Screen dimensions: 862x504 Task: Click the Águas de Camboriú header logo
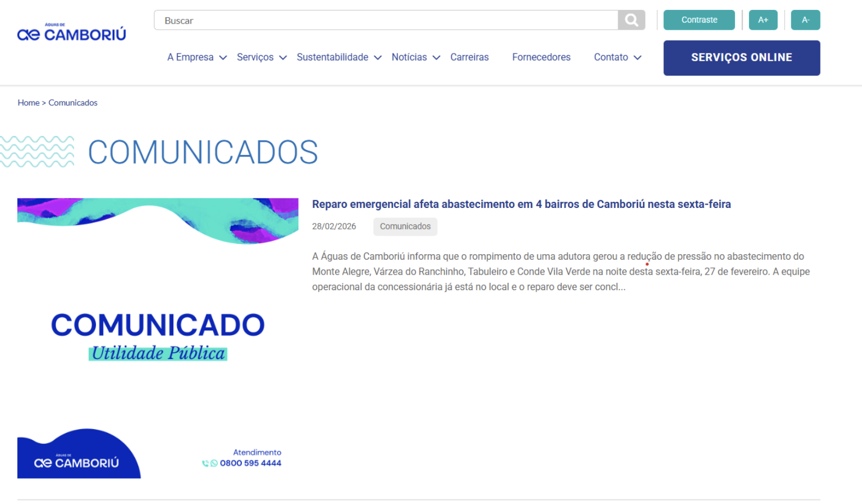tap(72, 33)
